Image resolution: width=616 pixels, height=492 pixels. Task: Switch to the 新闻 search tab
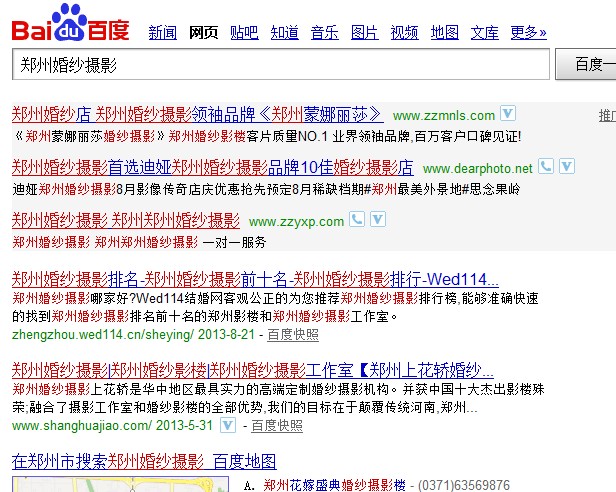click(163, 32)
